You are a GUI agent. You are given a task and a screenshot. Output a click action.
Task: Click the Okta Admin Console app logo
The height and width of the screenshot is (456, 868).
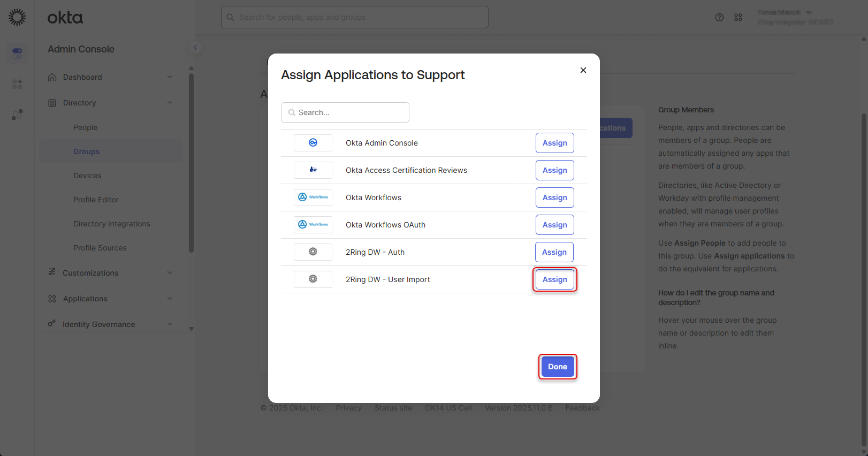pyautogui.click(x=313, y=143)
